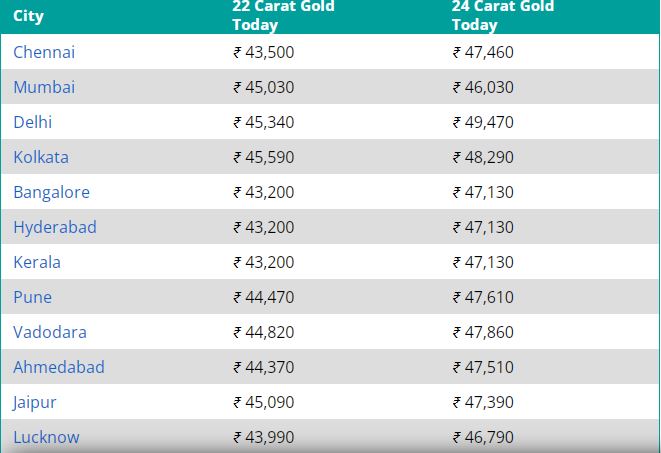661x453 pixels.
Task: Click the City column header
Action: click(28, 16)
